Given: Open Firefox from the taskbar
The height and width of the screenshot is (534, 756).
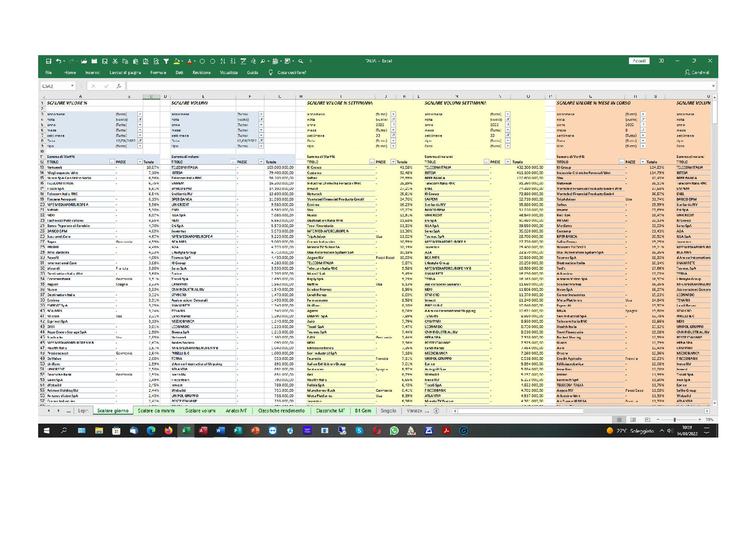Looking at the screenshot, I should point(168,431).
